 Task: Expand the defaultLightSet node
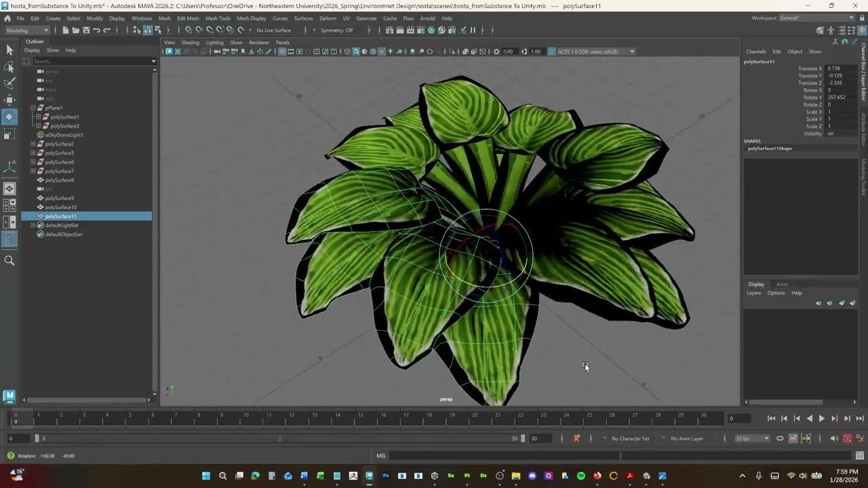[x=33, y=225]
